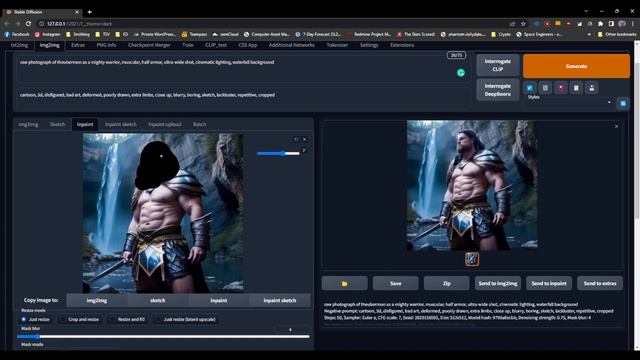Open the Instagram bookmark
Screen dimensions: 640x360
coord(47,34)
